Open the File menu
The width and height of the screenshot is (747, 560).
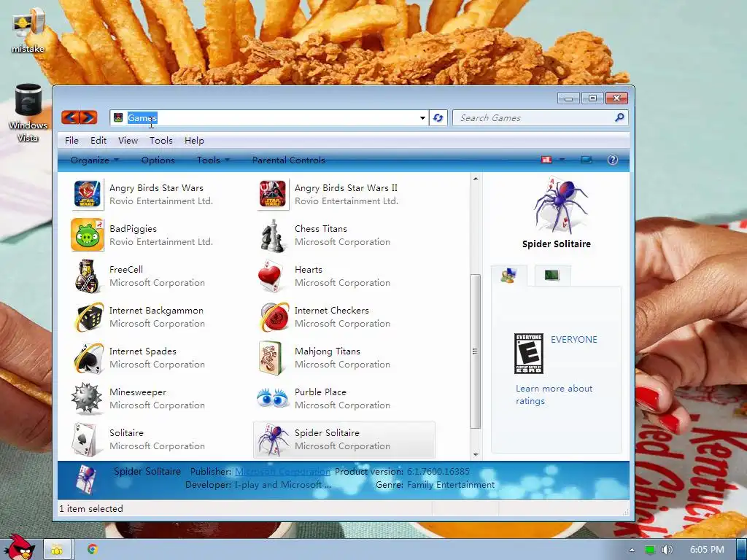click(71, 141)
